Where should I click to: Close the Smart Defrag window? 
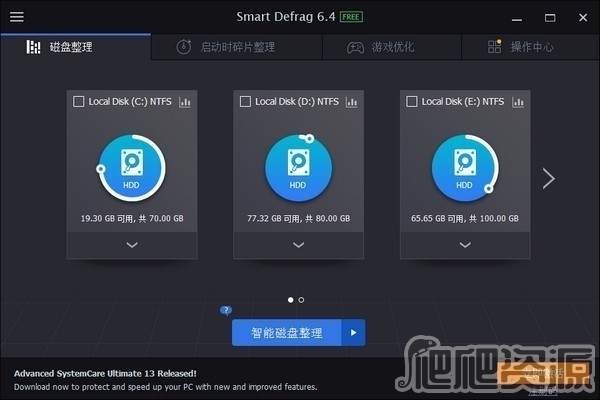pyautogui.click(x=583, y=18)
